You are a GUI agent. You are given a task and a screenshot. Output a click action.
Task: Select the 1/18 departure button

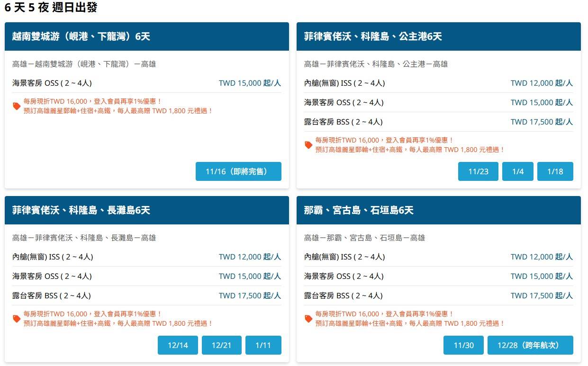[x=555, y=171]
